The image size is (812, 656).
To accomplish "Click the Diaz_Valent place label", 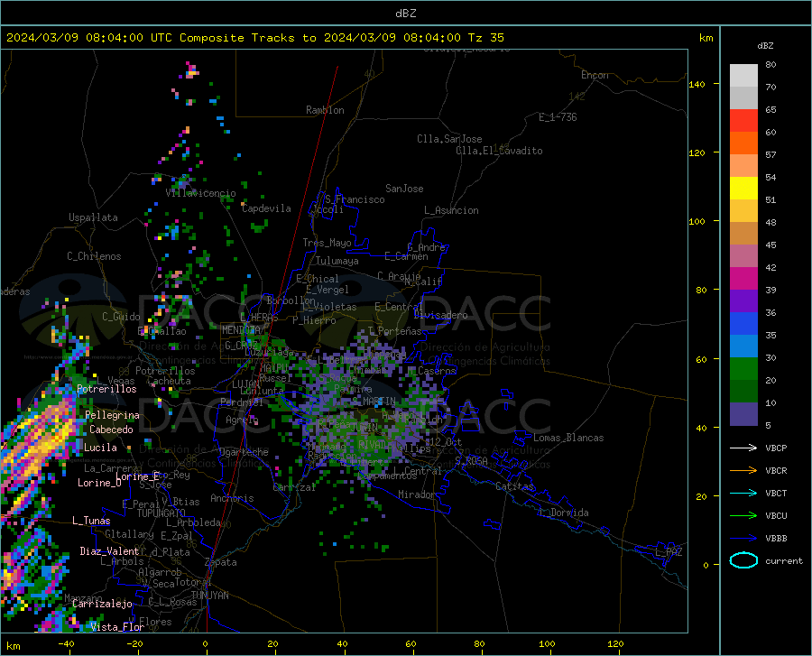I will pos(109,551).
